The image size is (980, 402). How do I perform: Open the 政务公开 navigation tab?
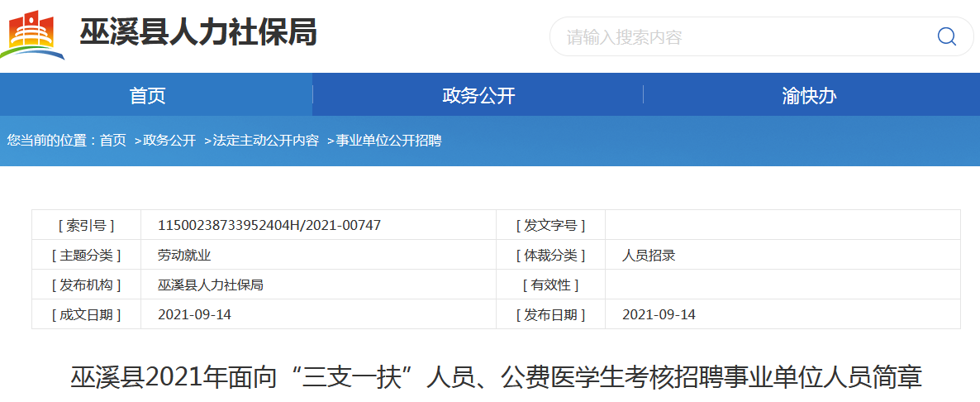(x=478, y=95)
